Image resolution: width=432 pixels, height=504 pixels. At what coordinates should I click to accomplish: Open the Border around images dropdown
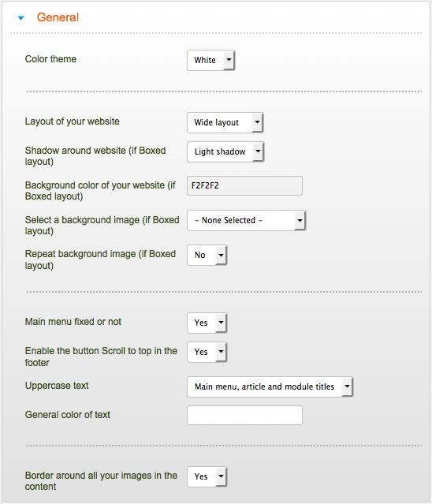(207, 476)
